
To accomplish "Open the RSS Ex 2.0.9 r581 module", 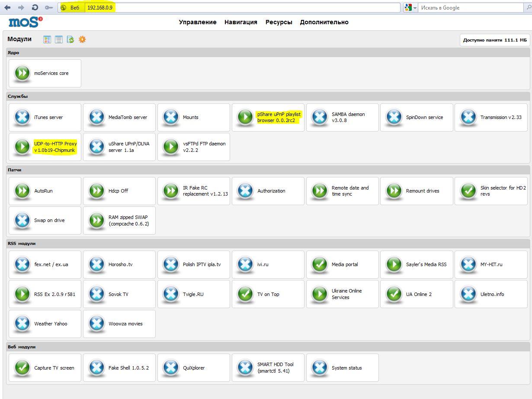I will click(x=45, y=294).
